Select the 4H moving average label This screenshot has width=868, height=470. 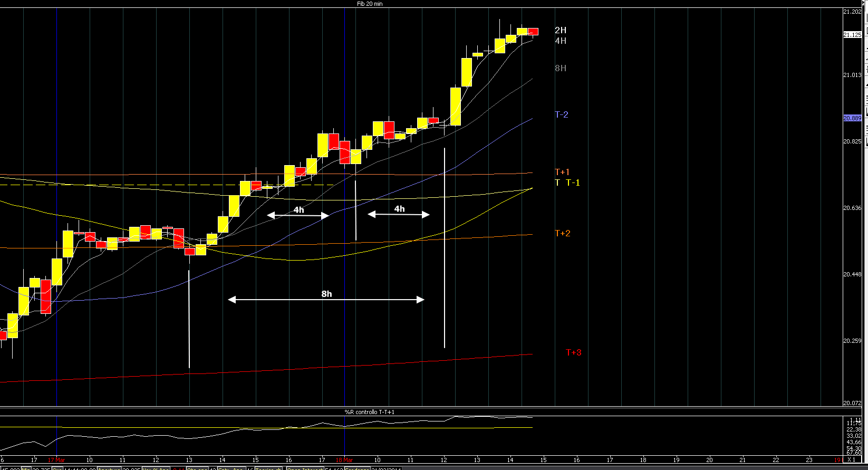561,41
